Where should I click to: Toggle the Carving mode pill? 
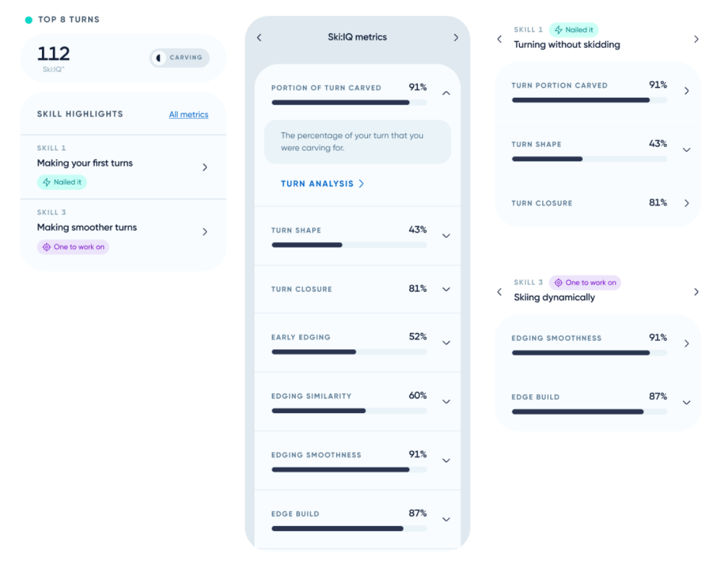coord(180,58)
